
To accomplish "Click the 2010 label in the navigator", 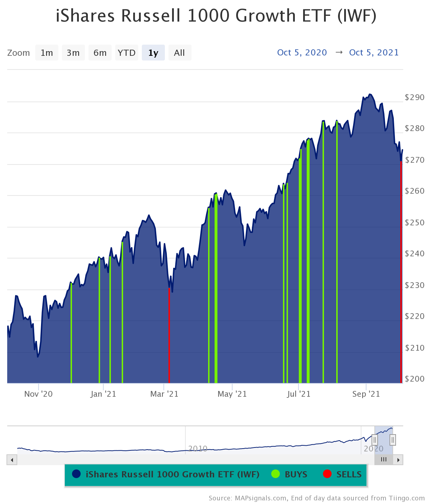I will click(198, 449).
